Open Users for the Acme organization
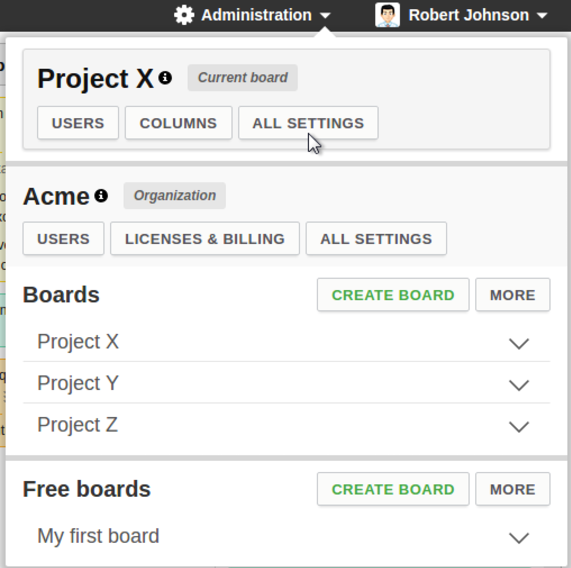The height and width of the screenshot is (568, 571). point(63,239)
